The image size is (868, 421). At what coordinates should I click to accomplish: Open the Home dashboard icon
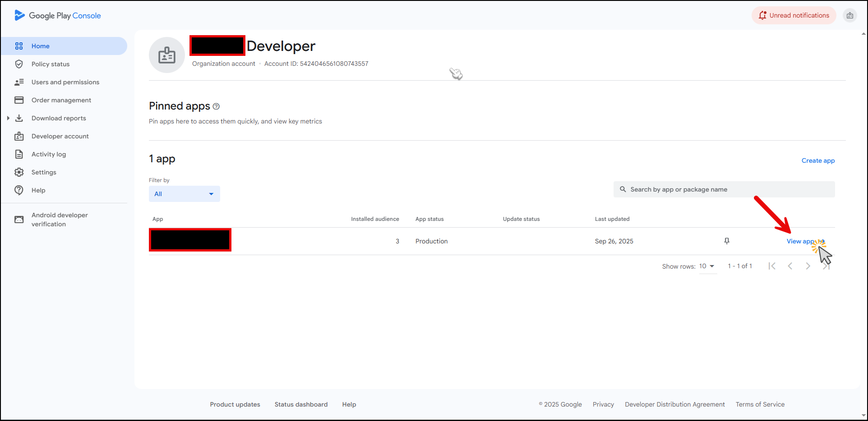tap(19, 46)
